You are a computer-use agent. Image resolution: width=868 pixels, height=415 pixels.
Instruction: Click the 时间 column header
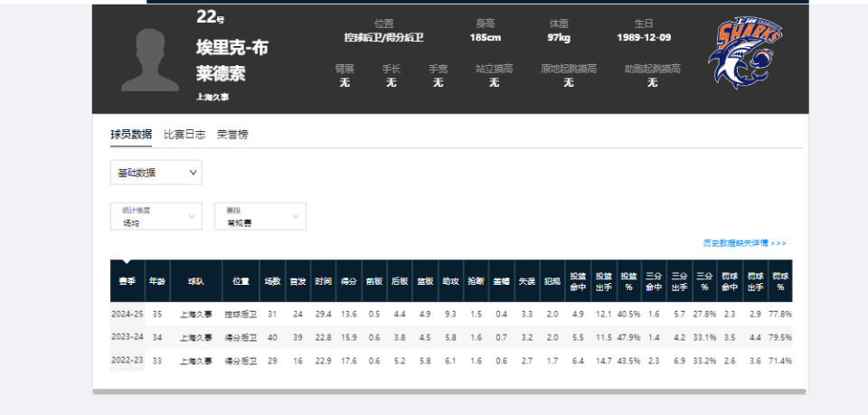click(323, 281)
